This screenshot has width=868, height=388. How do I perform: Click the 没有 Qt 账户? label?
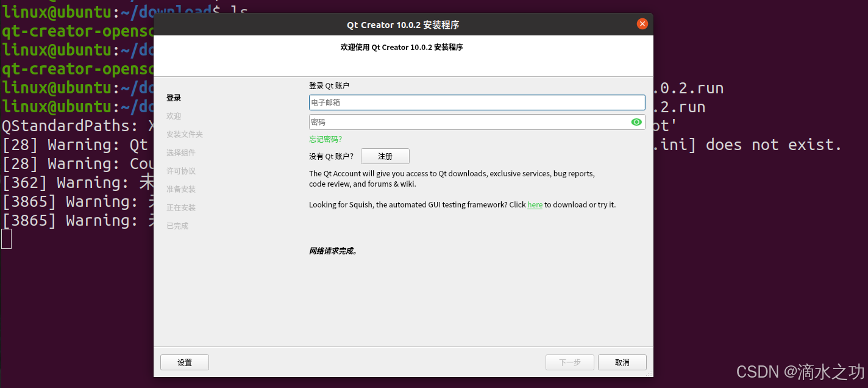(x=331, y=156)
